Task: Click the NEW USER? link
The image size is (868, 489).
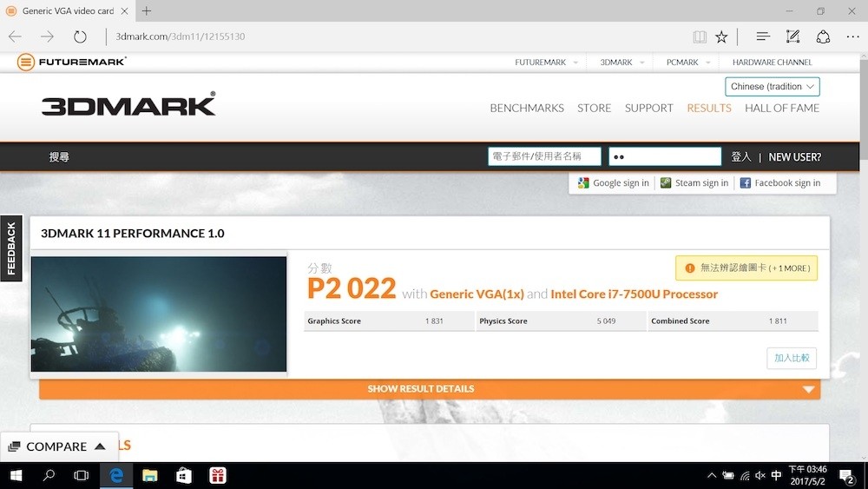Action: 794,156
